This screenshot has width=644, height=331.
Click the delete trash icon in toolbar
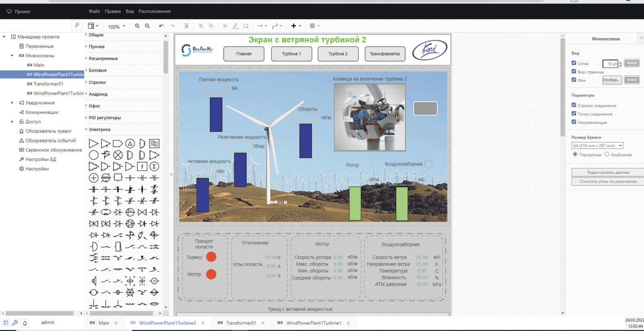[187, 26]
